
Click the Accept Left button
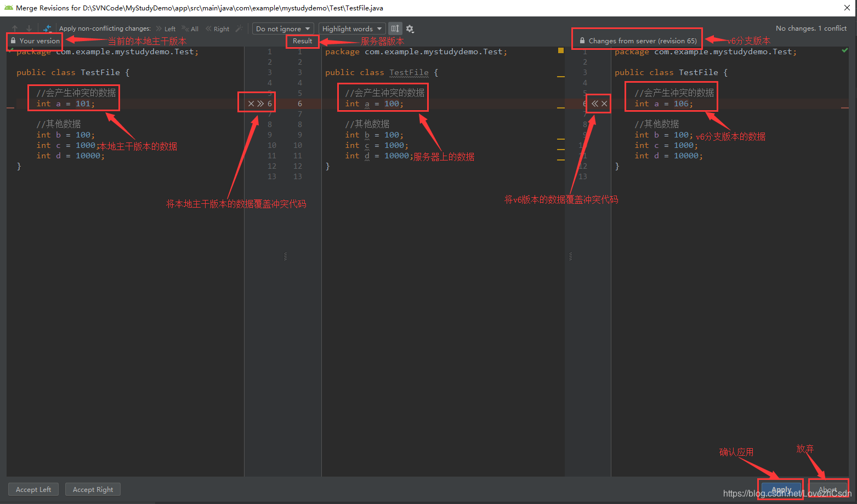coord(33,489)
